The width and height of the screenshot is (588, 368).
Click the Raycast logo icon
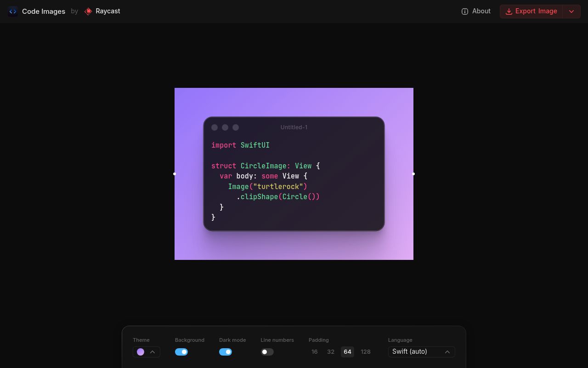point(88,11)
